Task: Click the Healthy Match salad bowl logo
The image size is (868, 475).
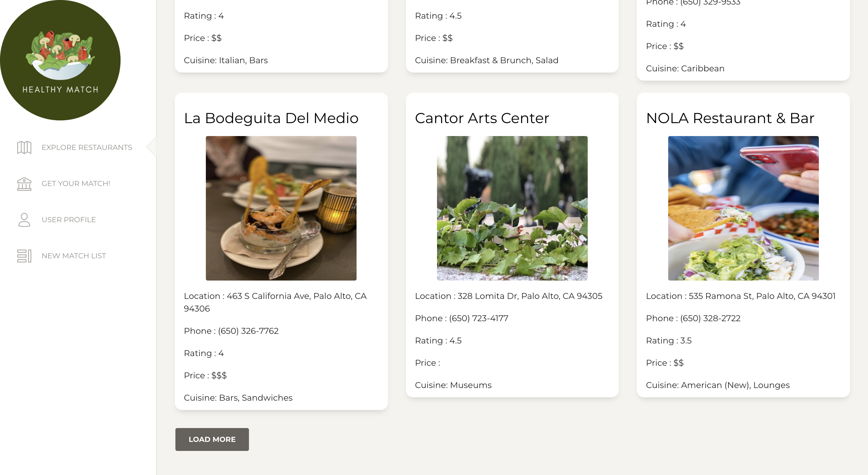Action: click(x=60, y=60)
